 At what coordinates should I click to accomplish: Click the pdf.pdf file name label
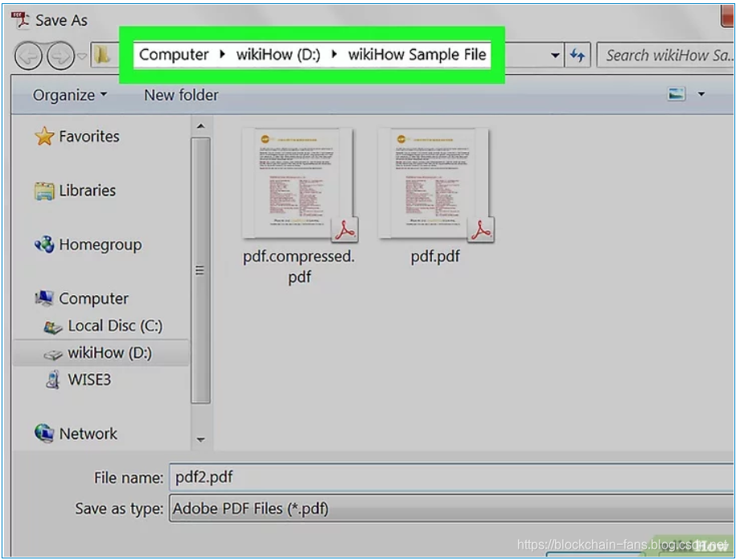click(435, 257)
